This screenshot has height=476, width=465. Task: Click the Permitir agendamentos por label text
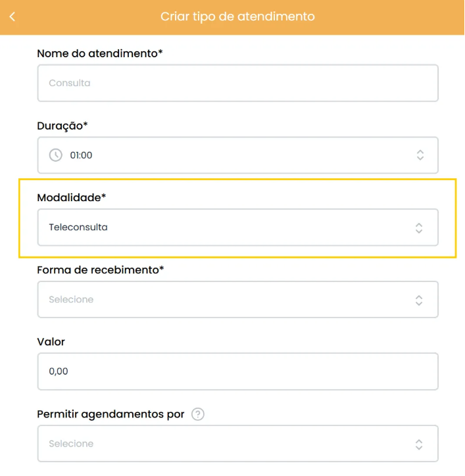pyautogui.click(x=110, y=414)
